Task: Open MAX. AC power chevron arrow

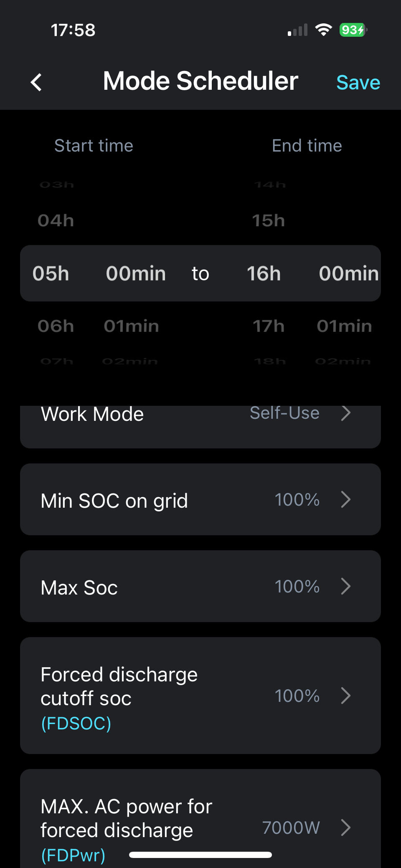Action: coord(345,828)
